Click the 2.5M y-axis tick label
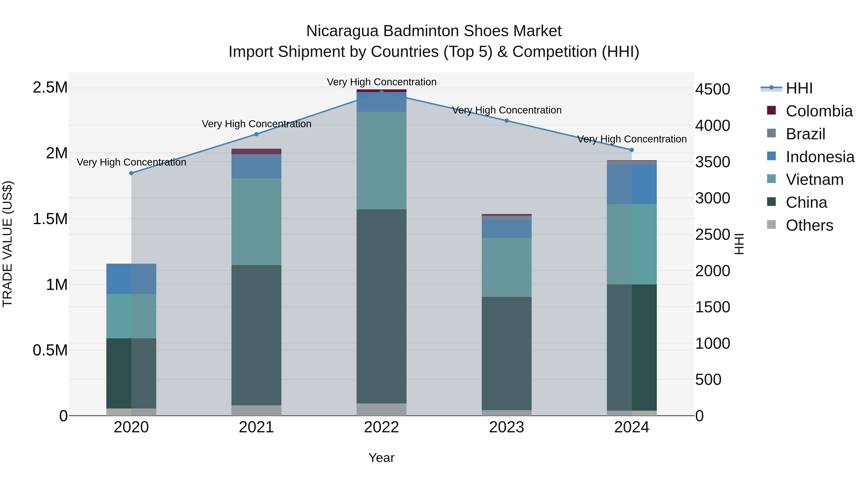The width and height of the screenshot is (868, 488). 50,87
